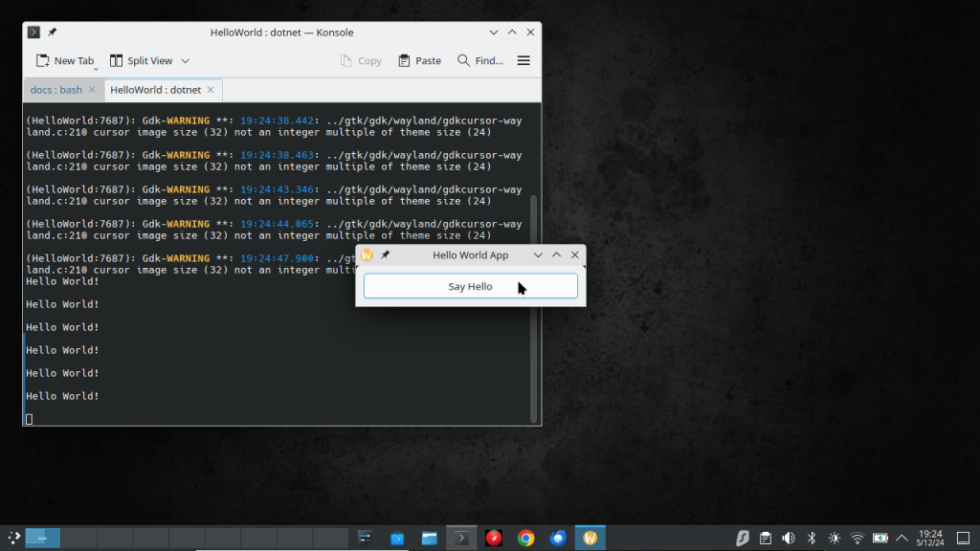Pin the Hello World App window on top

(386, 254)
